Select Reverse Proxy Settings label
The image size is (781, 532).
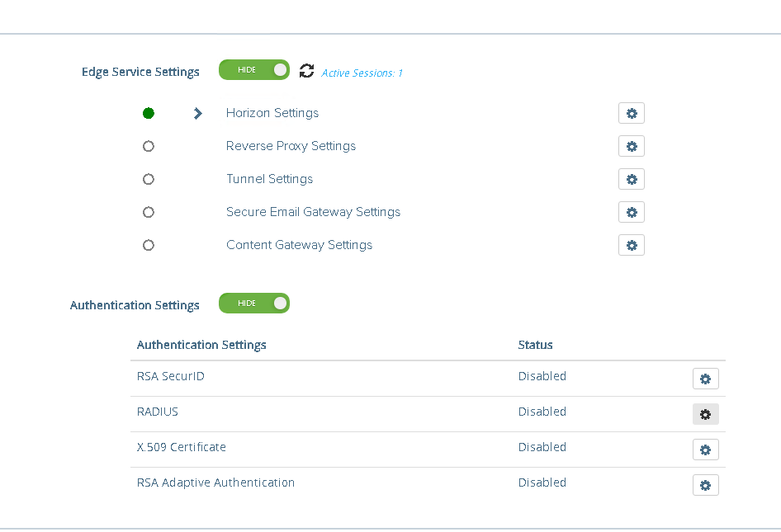coord(291,146)
